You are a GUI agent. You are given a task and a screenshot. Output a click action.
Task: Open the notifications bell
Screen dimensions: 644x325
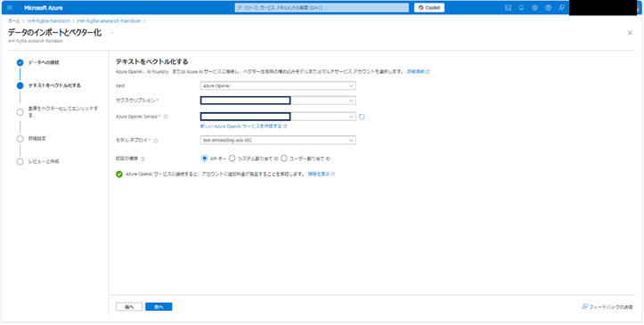(x=521, y=8)
